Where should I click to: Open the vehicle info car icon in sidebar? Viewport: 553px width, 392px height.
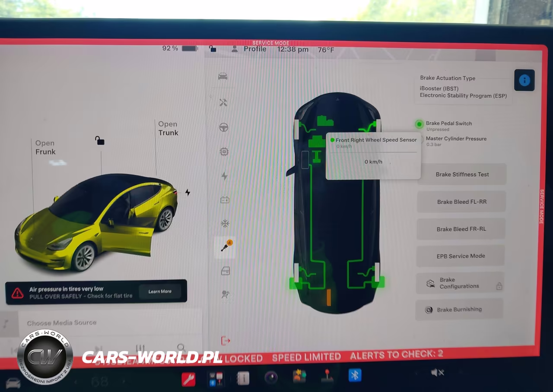(x=223, y=76)
